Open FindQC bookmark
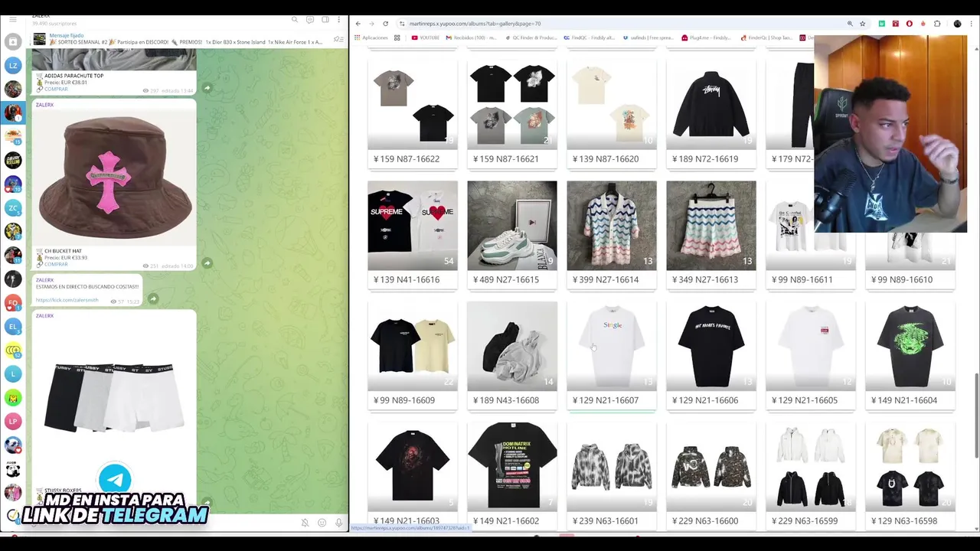 [590, 37]
